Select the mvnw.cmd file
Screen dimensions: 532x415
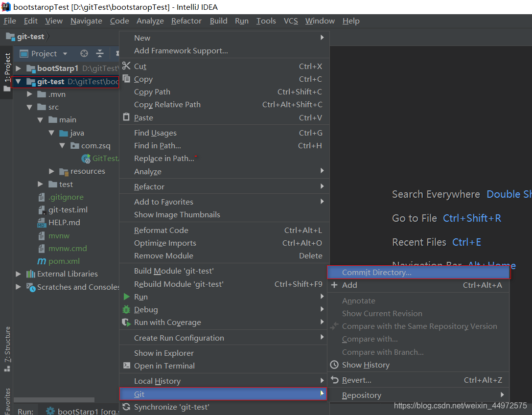pos(68,248)
